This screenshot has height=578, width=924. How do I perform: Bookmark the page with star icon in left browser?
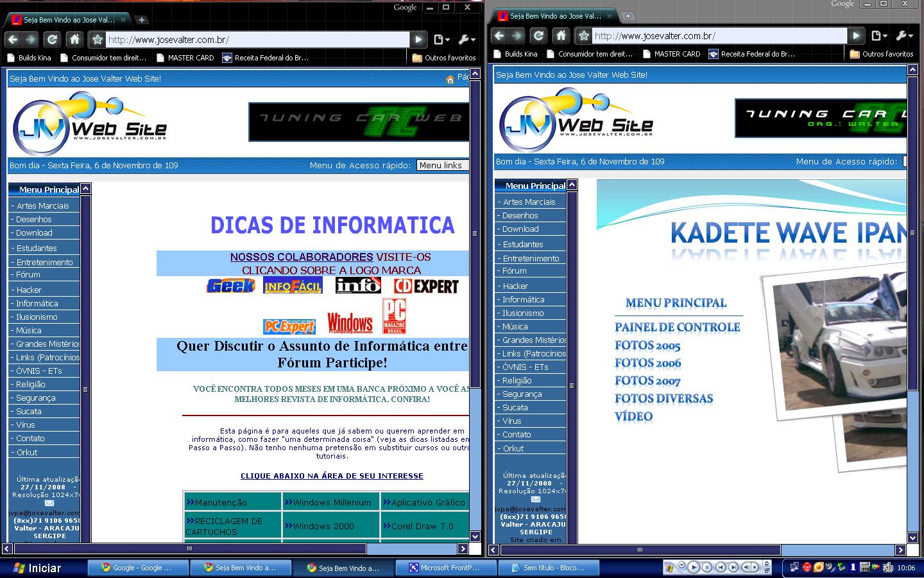(98, 40)
